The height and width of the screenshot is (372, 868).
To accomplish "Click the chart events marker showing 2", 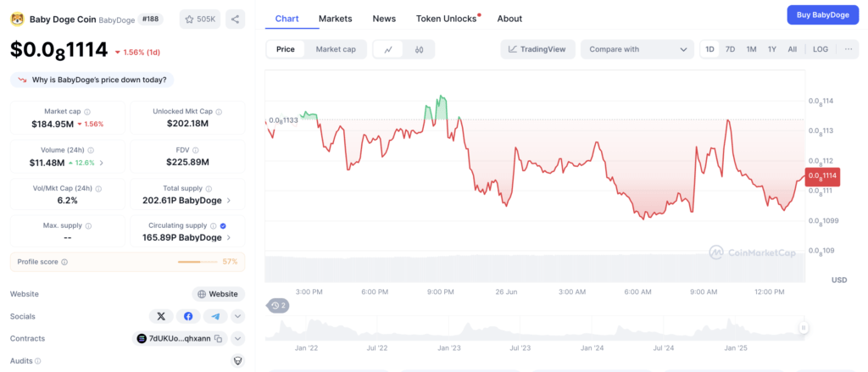I will tap(279, 305).
